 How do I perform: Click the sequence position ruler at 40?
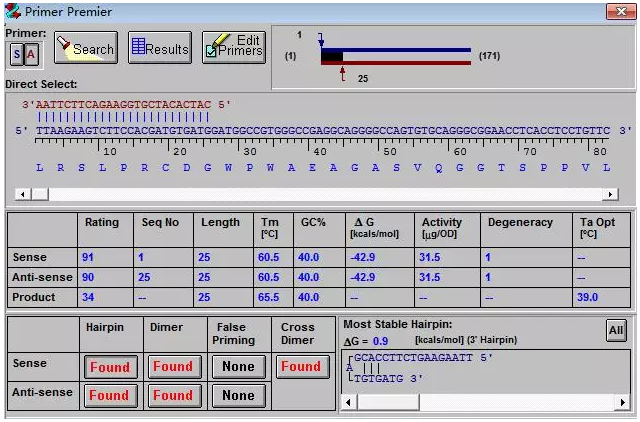(x=320, y=151)
